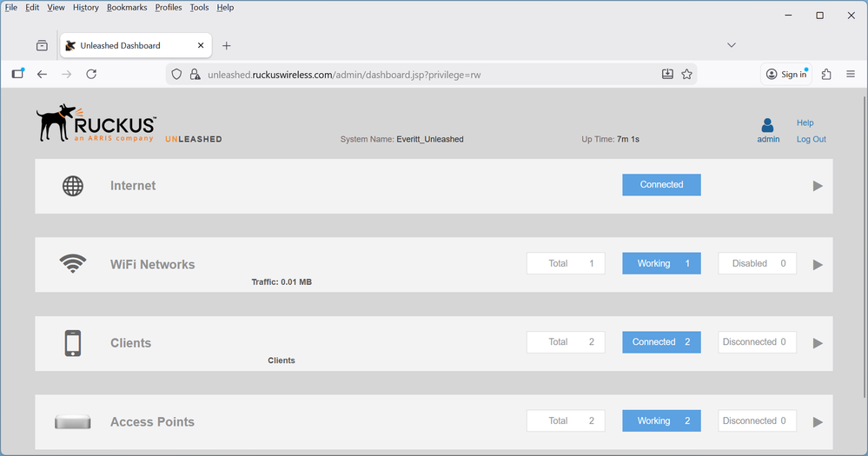Open the Firefox hamburger application menu

[851, 74]
